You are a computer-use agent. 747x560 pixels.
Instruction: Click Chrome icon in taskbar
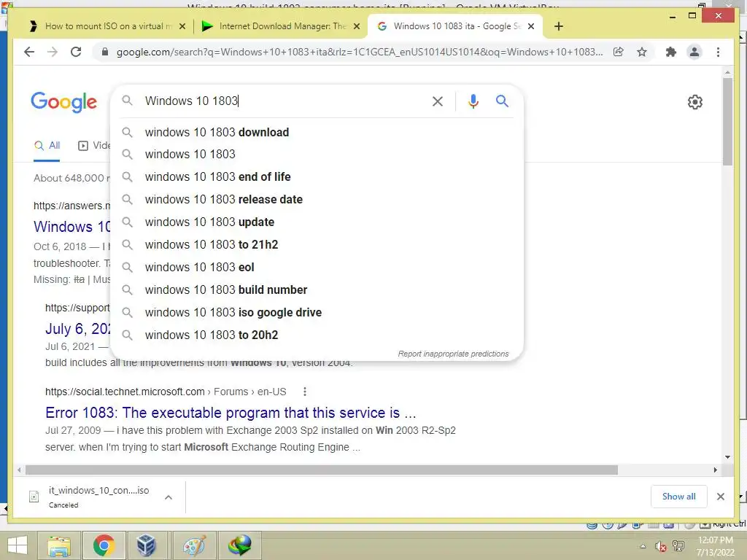(104, 545)
